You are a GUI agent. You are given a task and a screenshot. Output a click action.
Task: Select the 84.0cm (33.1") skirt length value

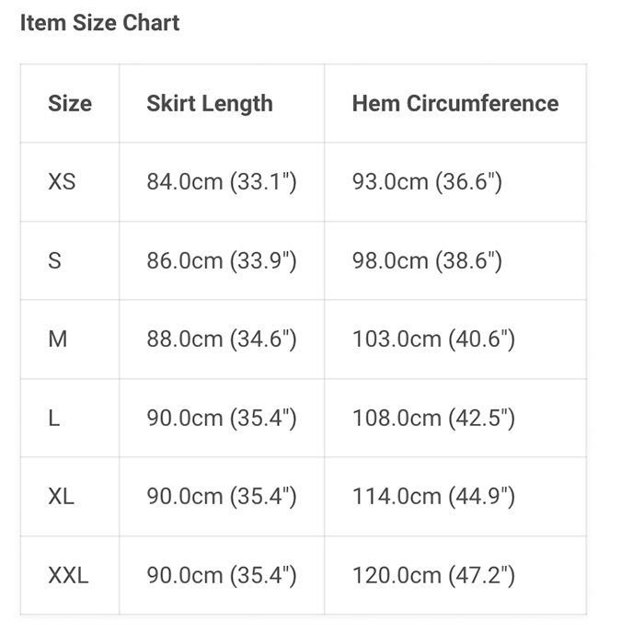[x=222, y=181]
